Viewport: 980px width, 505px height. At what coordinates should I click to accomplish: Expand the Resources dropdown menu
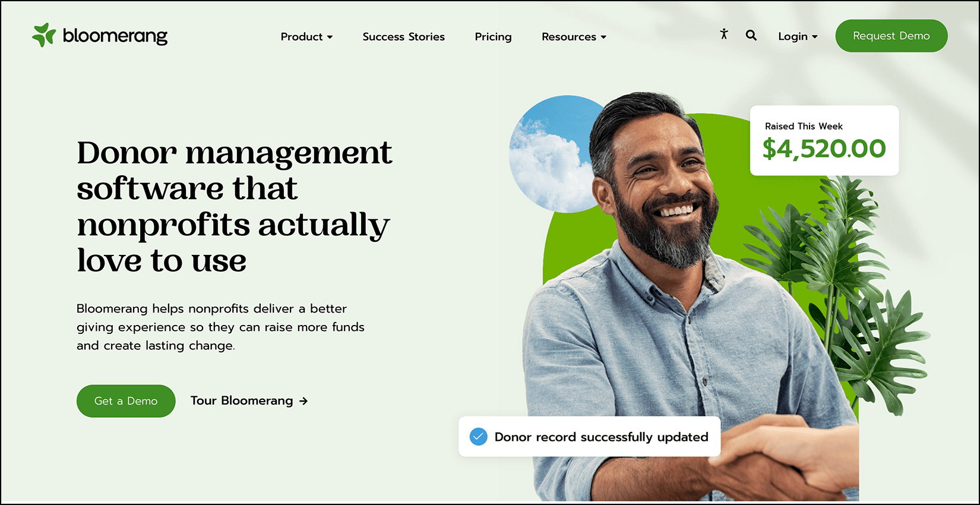[574, 37]
